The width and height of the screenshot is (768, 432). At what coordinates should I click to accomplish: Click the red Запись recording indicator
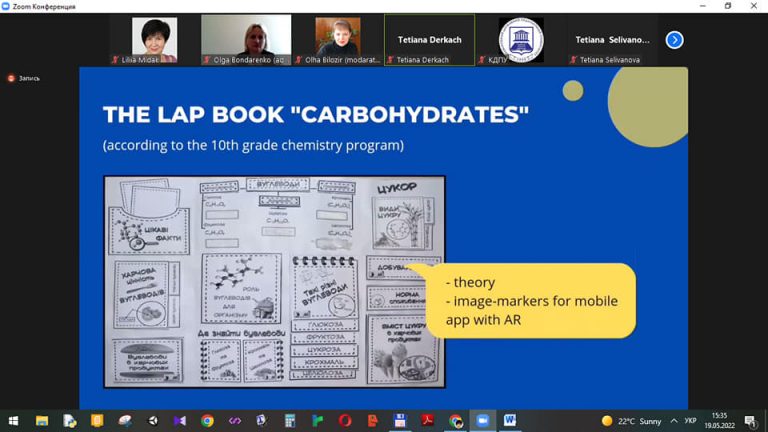[24, 78]
